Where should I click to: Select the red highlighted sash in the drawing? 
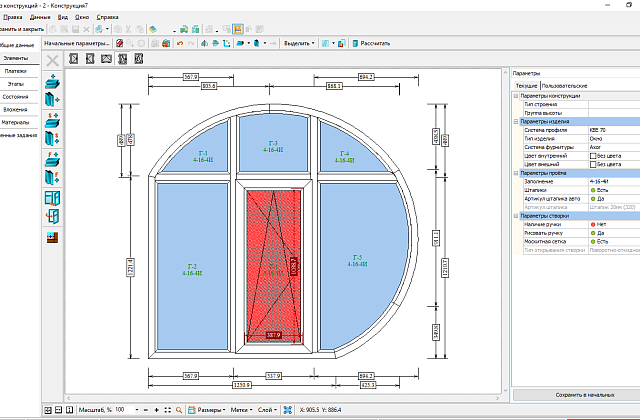pyautogui.click(x=273, y=265)
